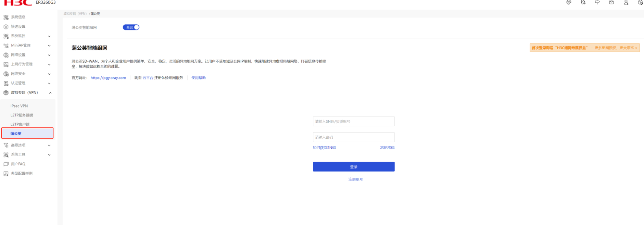Screen dimensions: 644x225
Task: Click the 认证管理 sidebar icon
Action: 6,83
